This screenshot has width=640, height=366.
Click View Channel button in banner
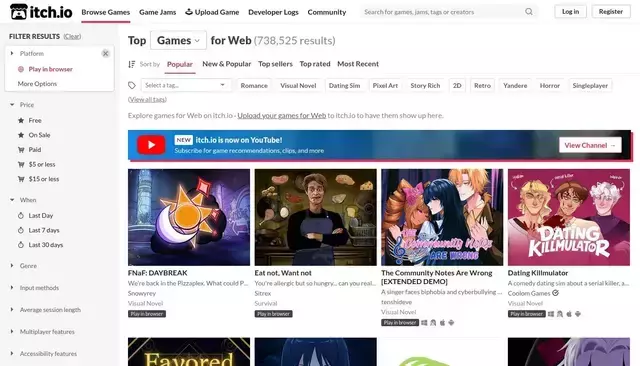pyautogui.click(x=590, y=145)
